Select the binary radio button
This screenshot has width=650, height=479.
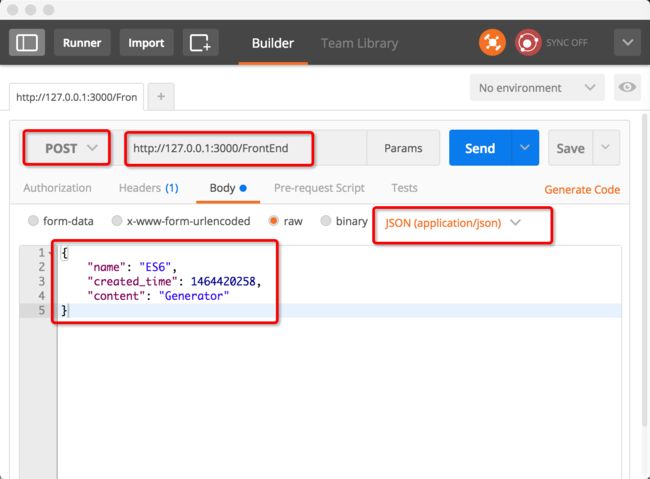pos(326,220)
